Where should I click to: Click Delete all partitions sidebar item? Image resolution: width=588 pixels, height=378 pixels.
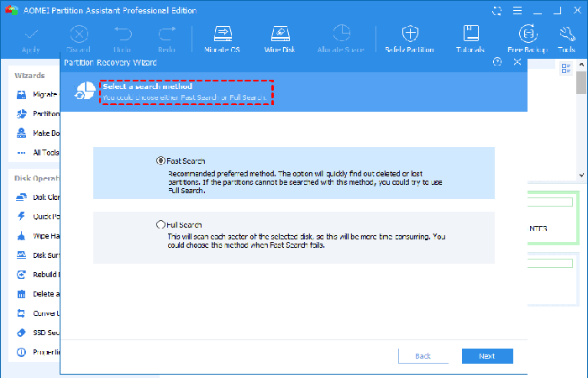[37, 294]
